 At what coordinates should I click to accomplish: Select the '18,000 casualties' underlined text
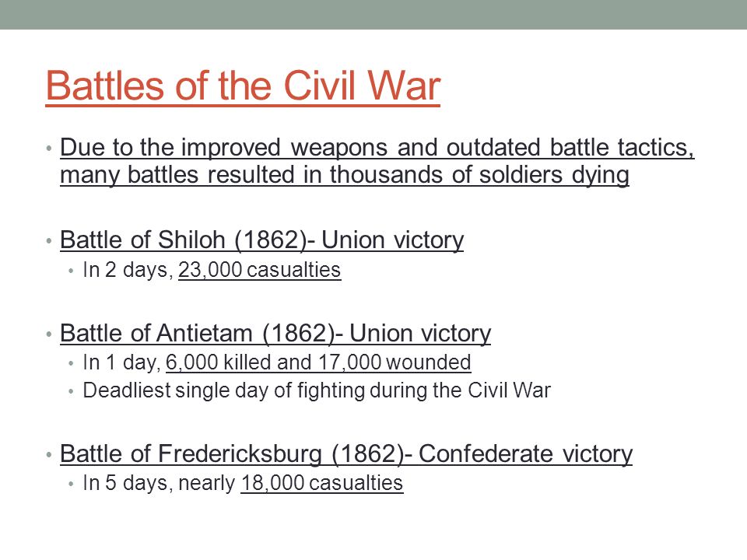(322, 483)
